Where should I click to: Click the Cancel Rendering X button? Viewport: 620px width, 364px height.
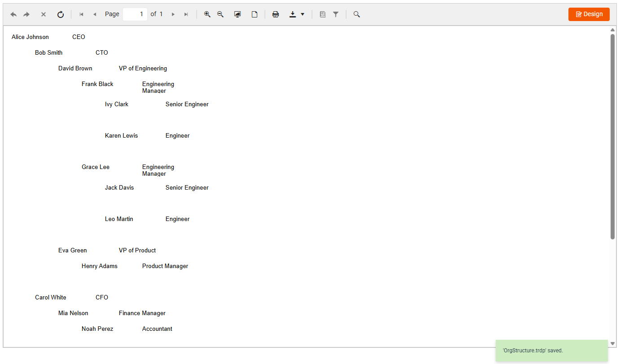[x=43, y=14]
